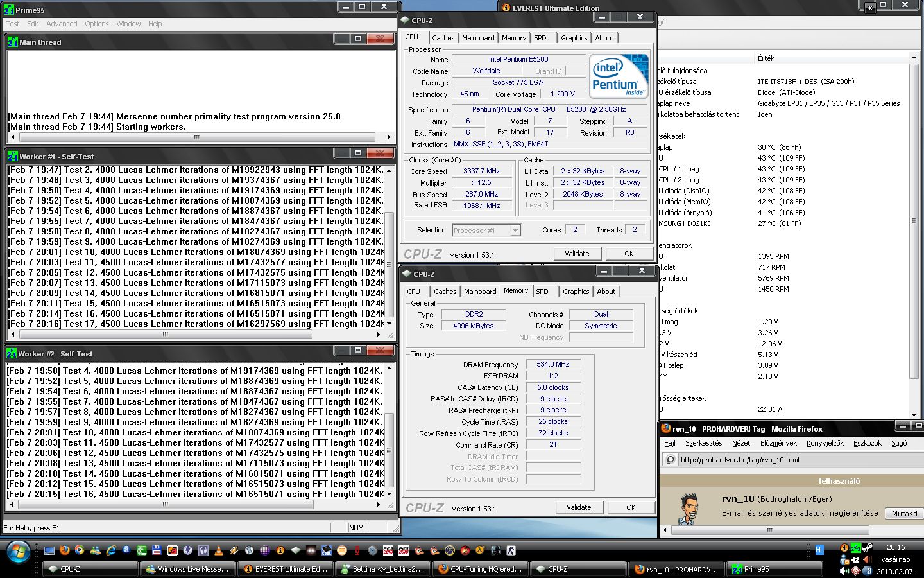Switch to EVEREST Ultimate Edition taskbar button
This screenshot has height=578, width=924.
[285, 569]
